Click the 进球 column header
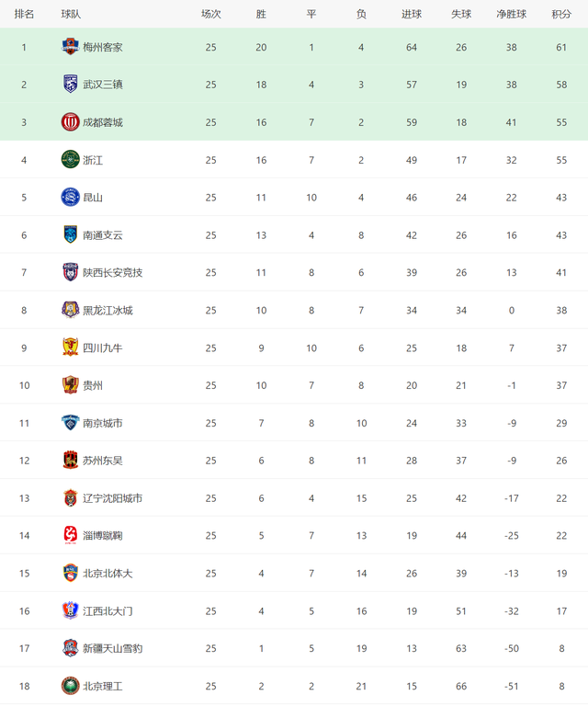 point(412,14)
